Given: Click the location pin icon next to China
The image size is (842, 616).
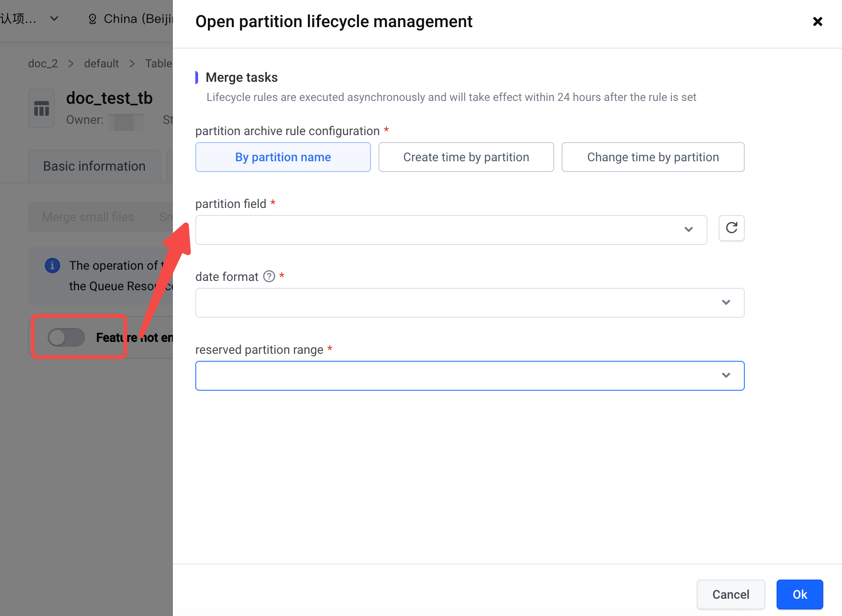Looking at the screenshot, I should (93, 19).
